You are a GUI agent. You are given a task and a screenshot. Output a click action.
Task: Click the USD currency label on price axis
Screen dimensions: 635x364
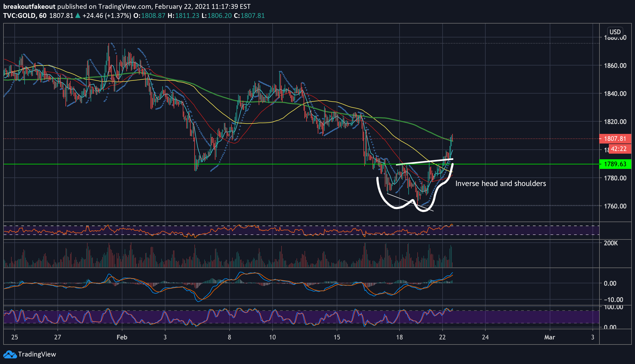615,32
